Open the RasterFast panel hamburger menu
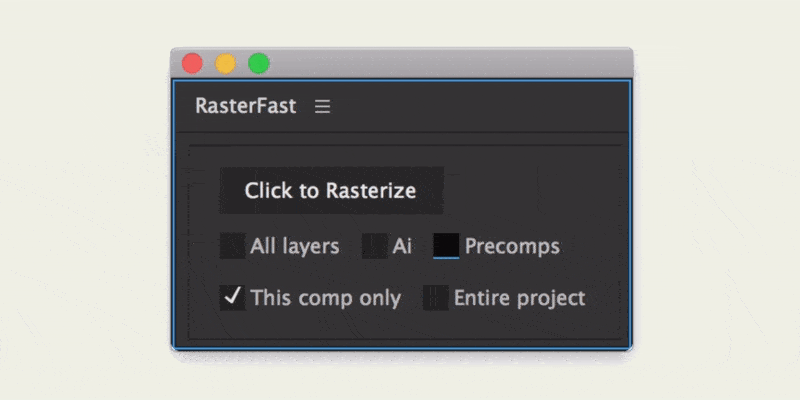 click(322, 106)
